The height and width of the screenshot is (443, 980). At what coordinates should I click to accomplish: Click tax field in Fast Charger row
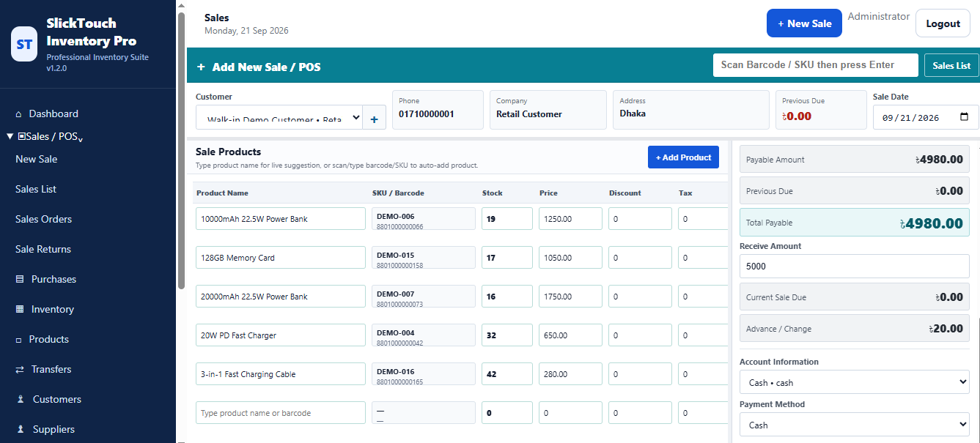(703, 335)
